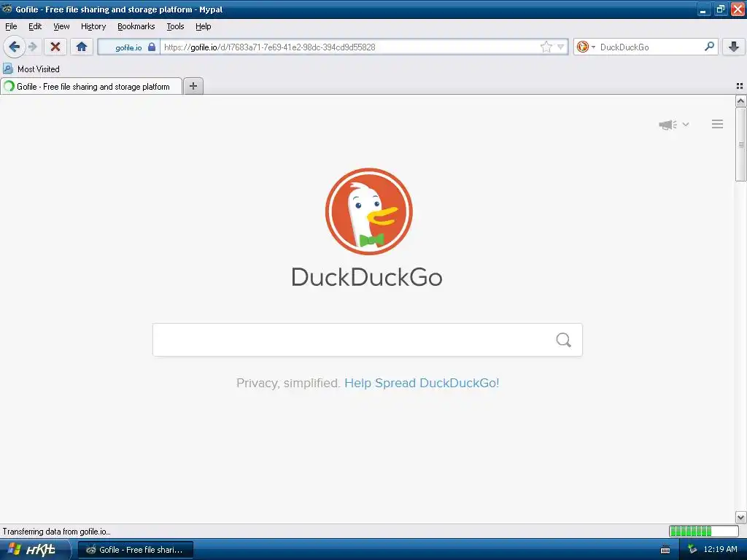The image size is (747, 560).
Task: Click the magnifier in the toolbar search box
Action: [x=709, y=47]
